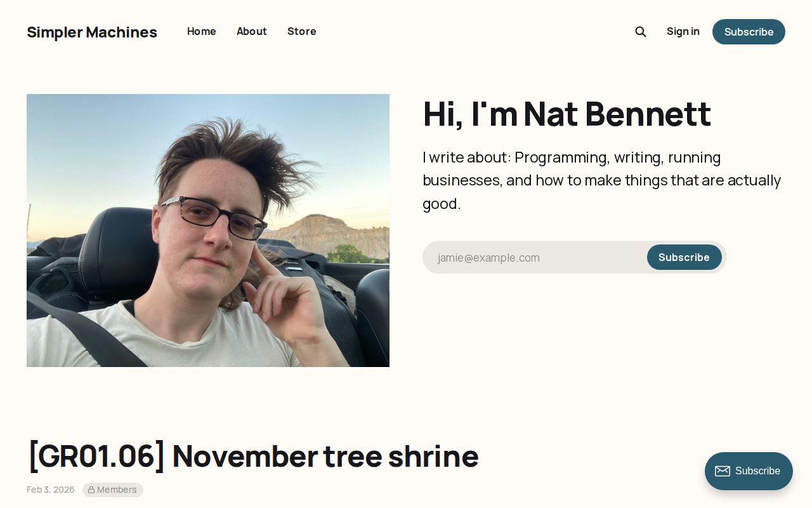Open the November tree shrine post title
The width and height of the screenshot is (812, 508).
click(x=253, y=455)
